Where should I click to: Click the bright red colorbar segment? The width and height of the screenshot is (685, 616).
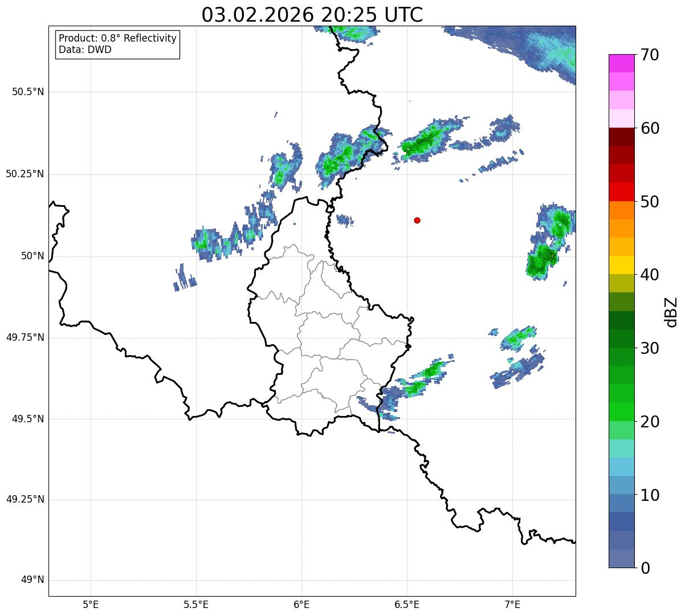click(x=621, y=191)
